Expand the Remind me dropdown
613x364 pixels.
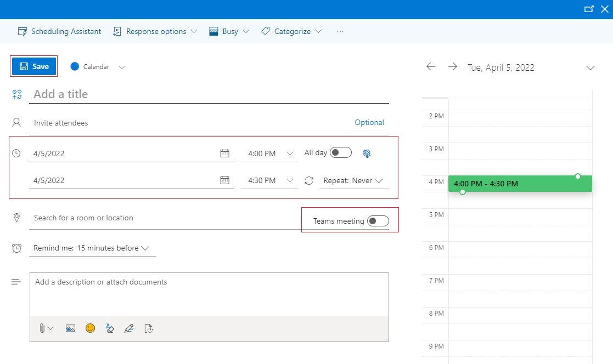(92, 248)
